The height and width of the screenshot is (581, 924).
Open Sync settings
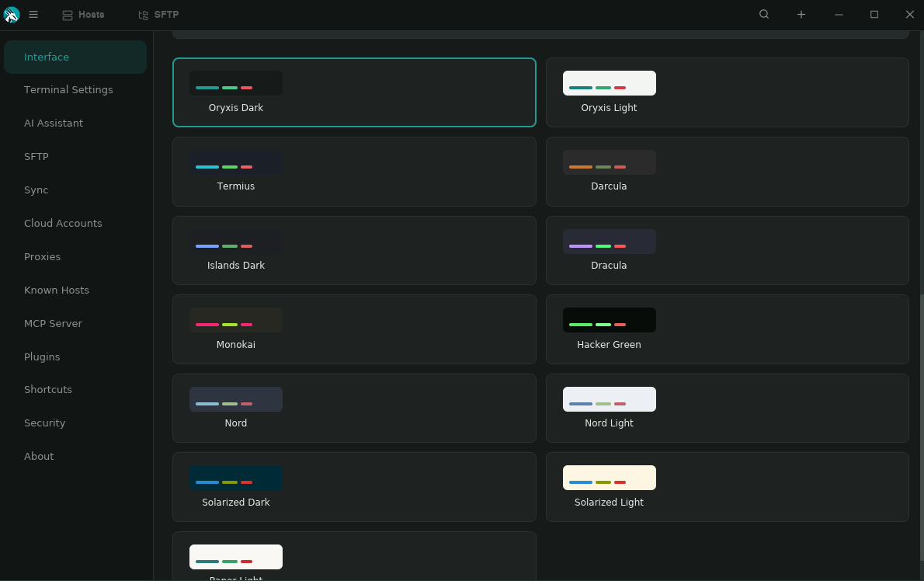pyautogui.click(x=75, y=190)
